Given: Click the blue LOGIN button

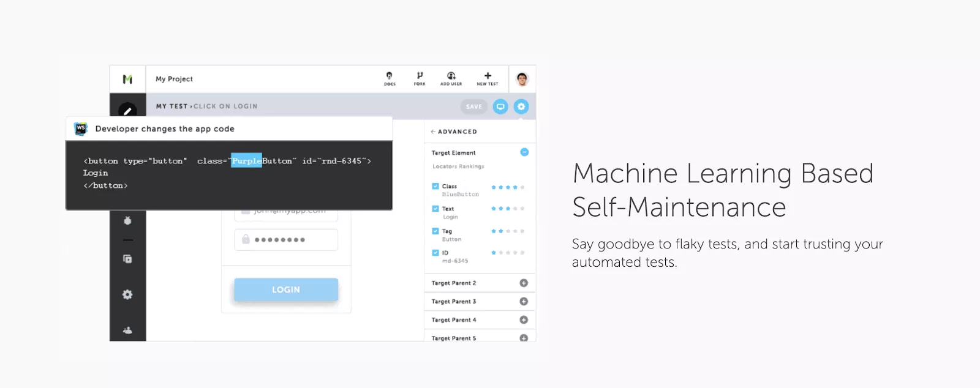Looking at the screenshot, I should [286, 289].
